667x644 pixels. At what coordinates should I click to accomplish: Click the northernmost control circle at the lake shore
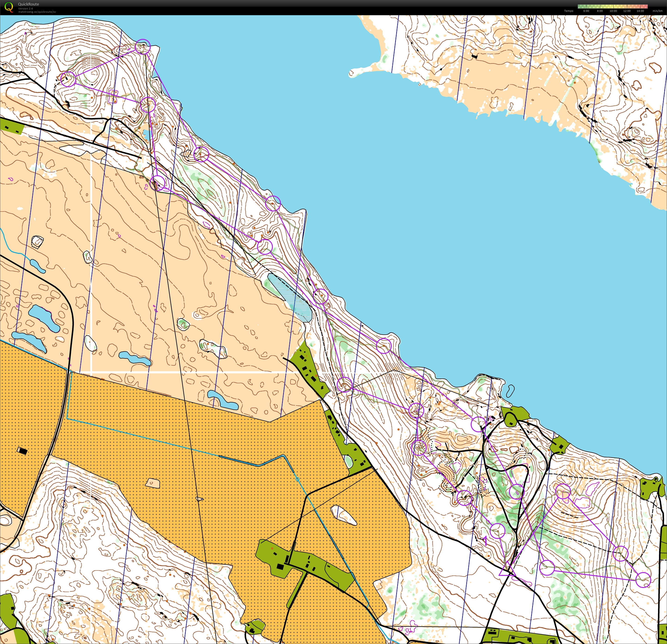coord(143,47)
